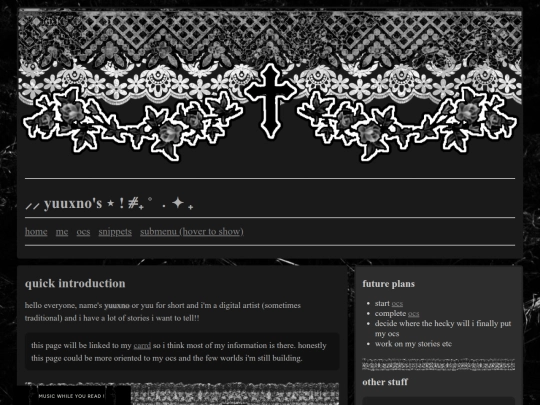Viewport: 540px width, 405px height.
Task: Visit the snippets page link
Action: coord(115,231)
